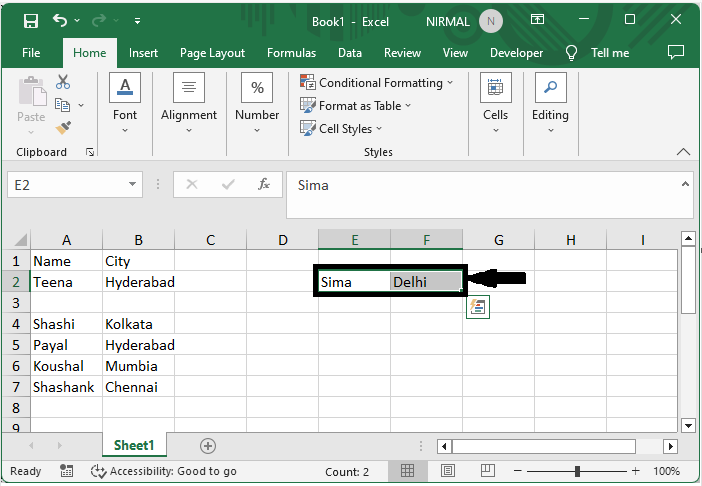Add a new sheet with plus icon
The width and height of the screenshot is (702, 486).
pos(208,446)
